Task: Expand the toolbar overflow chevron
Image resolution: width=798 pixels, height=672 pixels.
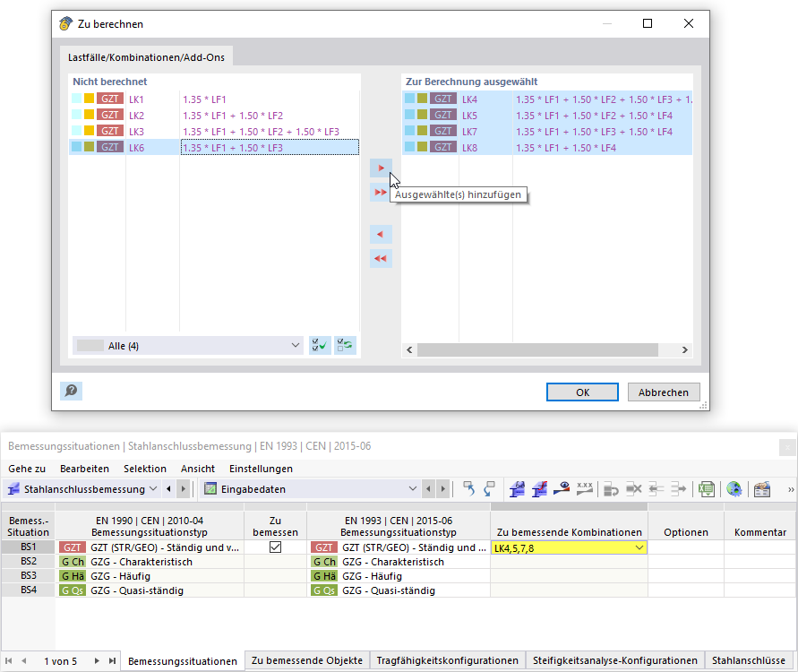Action: [791, 489]
